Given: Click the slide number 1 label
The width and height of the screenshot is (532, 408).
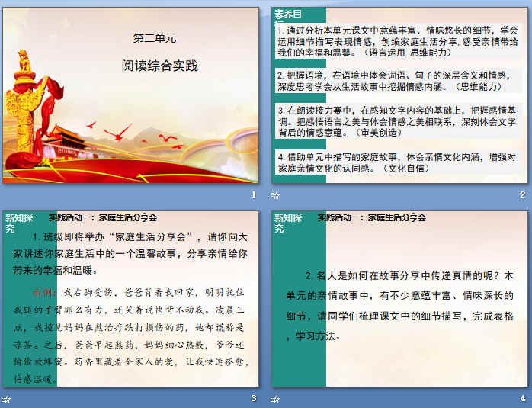Looking at the screenshot, I should (253, 195).
